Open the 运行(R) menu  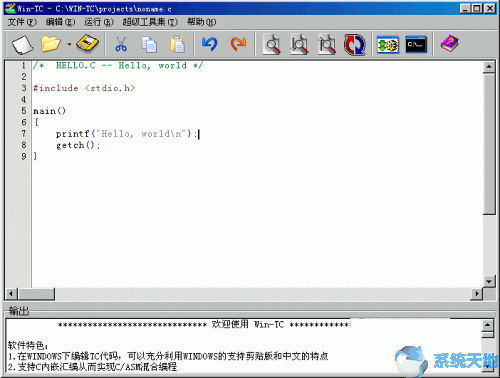click(99, 22)
